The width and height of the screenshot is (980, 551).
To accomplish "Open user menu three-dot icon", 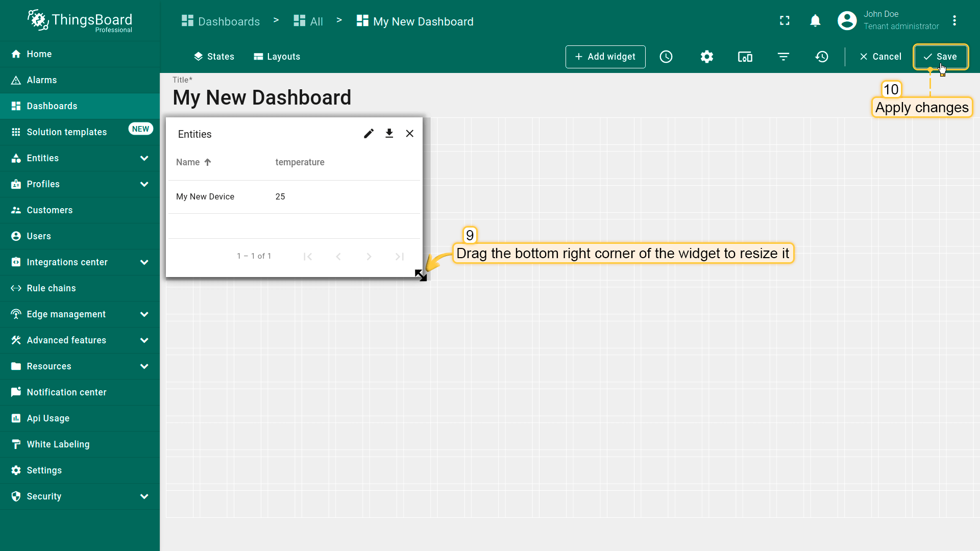I will [954, 20].
